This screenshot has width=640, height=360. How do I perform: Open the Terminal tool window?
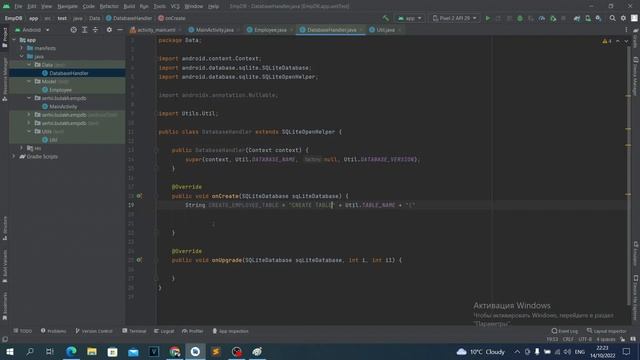[x=134, y=331]
